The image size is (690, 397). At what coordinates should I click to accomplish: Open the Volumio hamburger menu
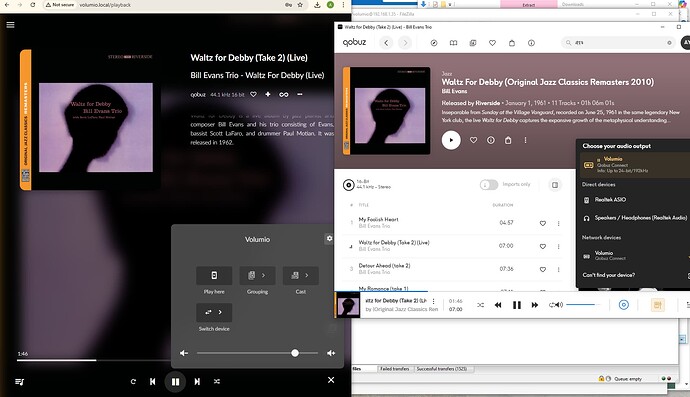pyautogui.click(x=11, y=25)
